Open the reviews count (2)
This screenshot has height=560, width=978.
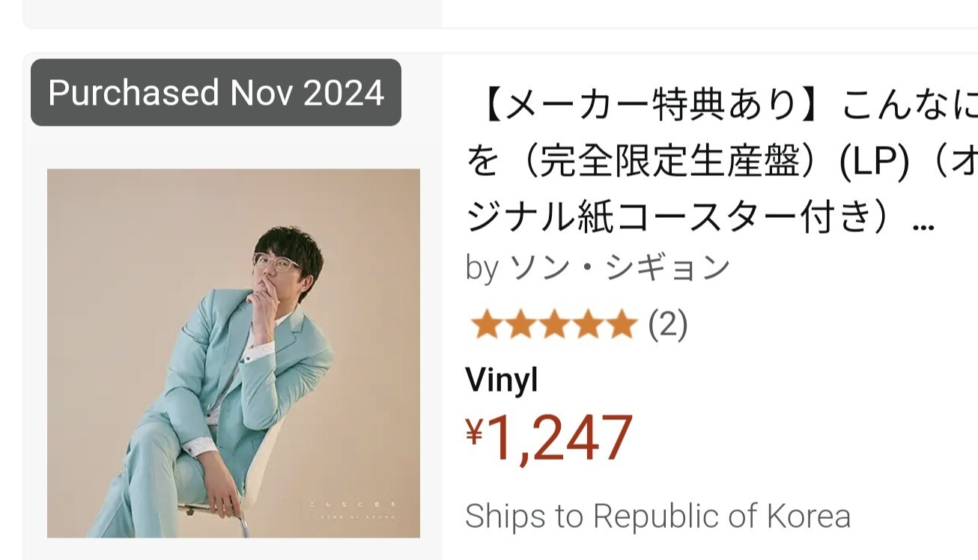(x=667, y=325)
